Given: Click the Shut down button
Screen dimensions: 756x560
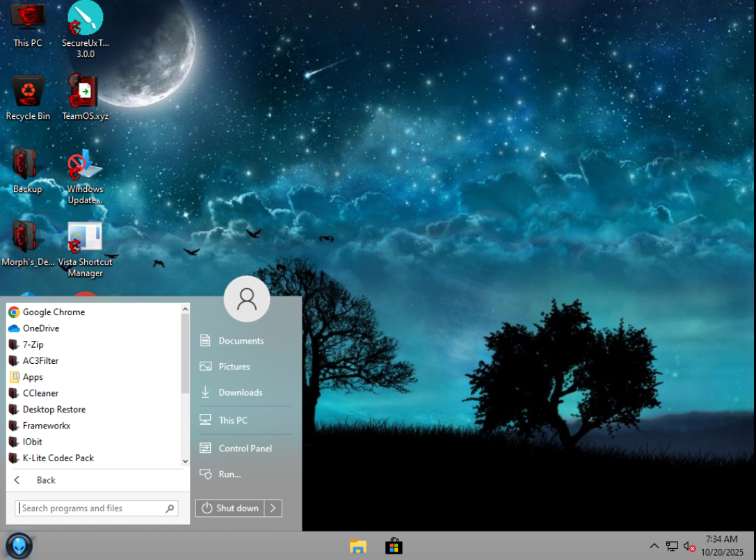Looking at the screenshot, I should (x=230, y=509).
